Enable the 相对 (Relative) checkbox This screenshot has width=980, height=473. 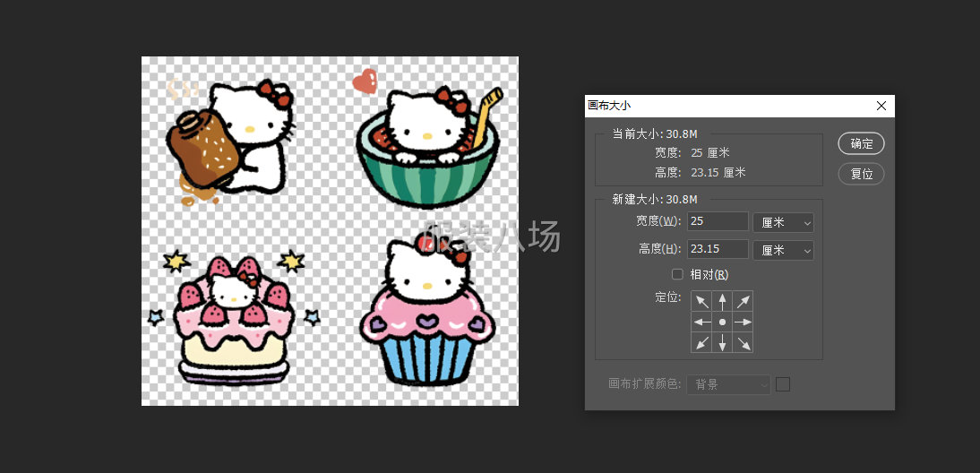click(x=677, y=274)
